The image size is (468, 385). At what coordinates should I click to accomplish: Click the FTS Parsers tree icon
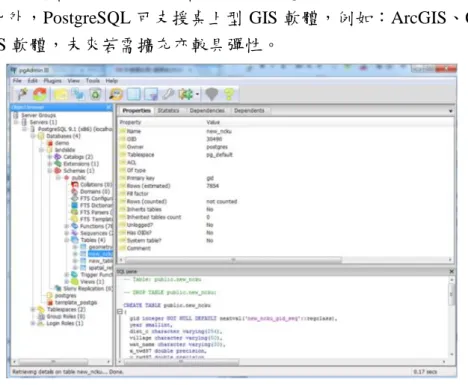[75, 212]
